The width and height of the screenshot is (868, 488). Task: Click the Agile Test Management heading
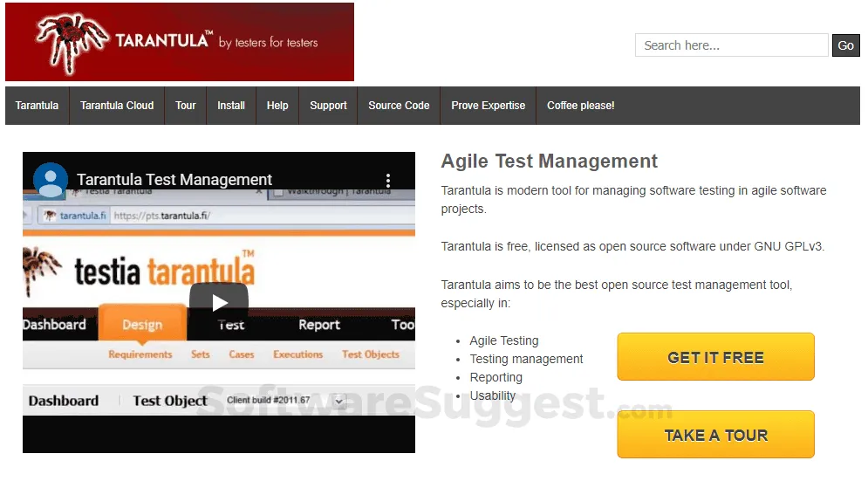pyautogui.click(x=550, y=162)
